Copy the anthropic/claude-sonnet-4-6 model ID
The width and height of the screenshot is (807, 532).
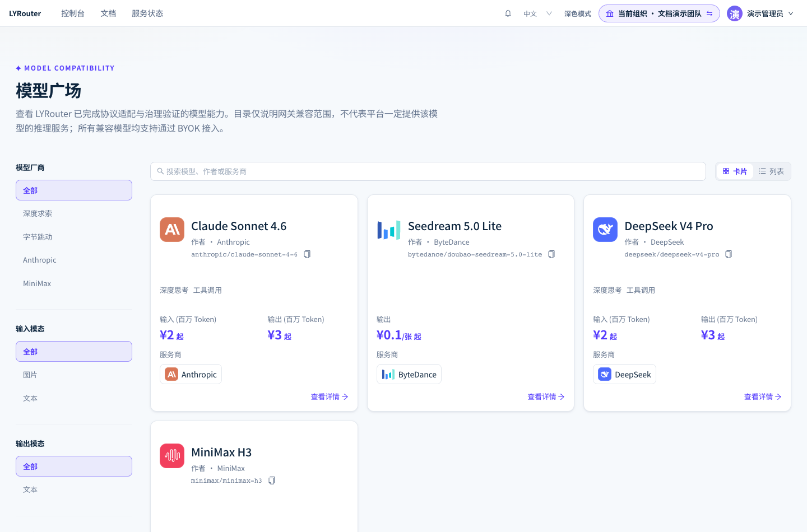click(x=307, y=254)
